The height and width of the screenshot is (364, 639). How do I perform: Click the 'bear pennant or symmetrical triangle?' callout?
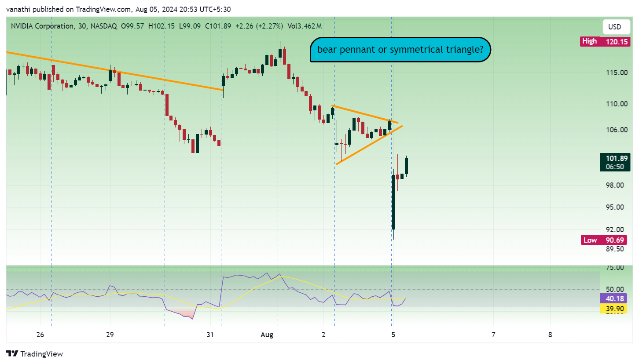click(x=400, y=49)
